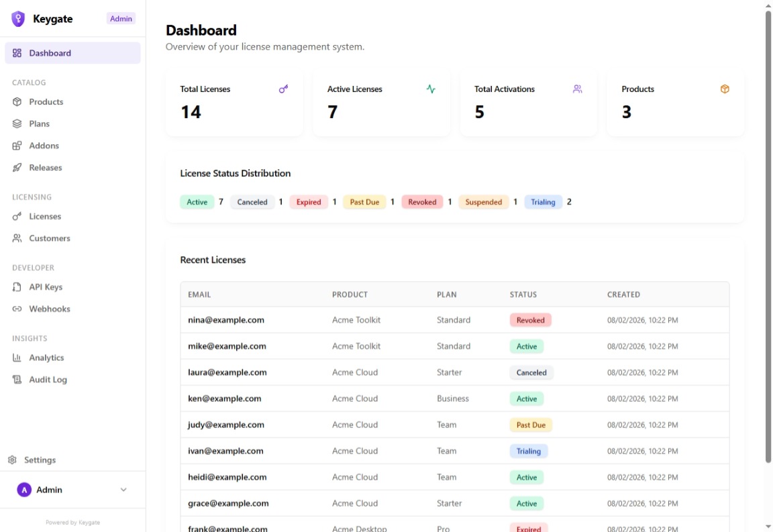Click the Customers people icon in sidebar
Image resolution: width=773 pixels, height=532 pixels.
pos(17,238)
